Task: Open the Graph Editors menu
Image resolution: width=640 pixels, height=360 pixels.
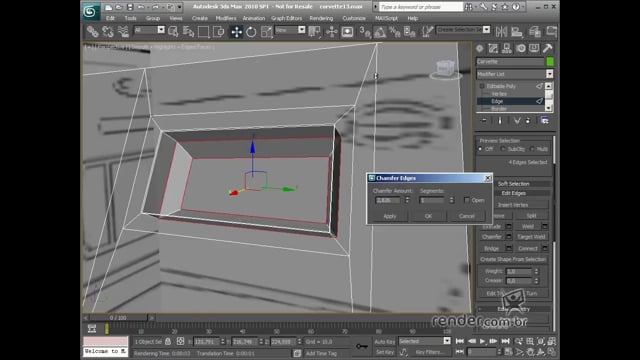Action: (287, 18)
